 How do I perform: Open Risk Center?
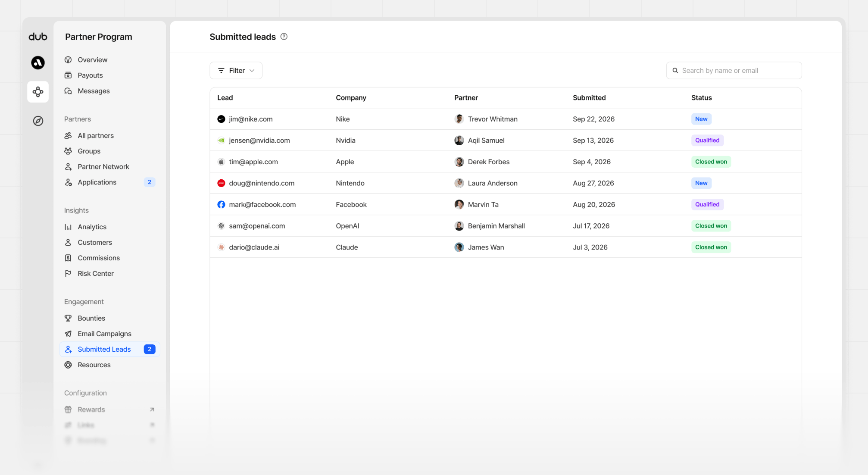click(110, 274)
